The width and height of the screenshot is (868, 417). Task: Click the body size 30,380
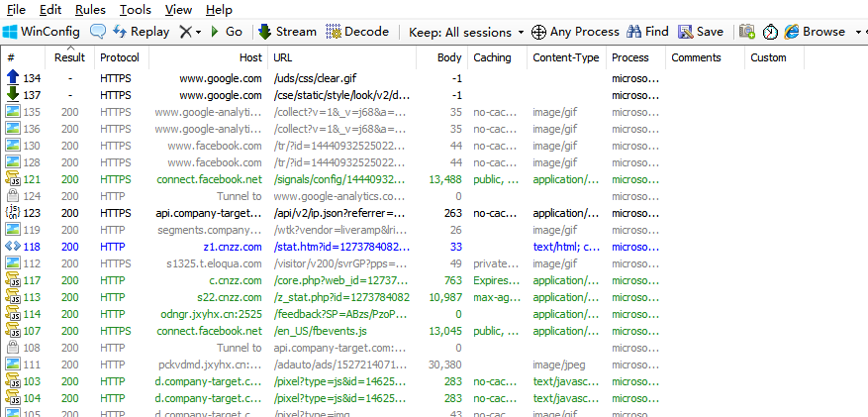(445, 365)
